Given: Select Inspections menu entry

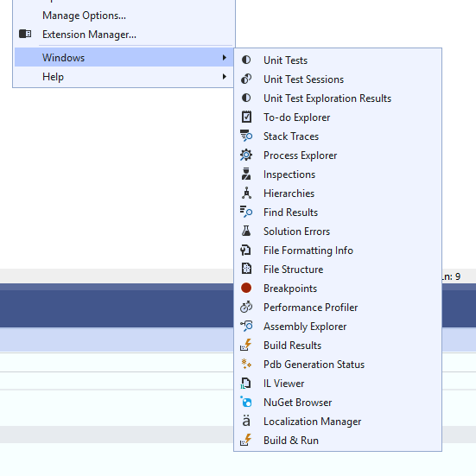Looking at the screenshot, I should tap(338, 174).
